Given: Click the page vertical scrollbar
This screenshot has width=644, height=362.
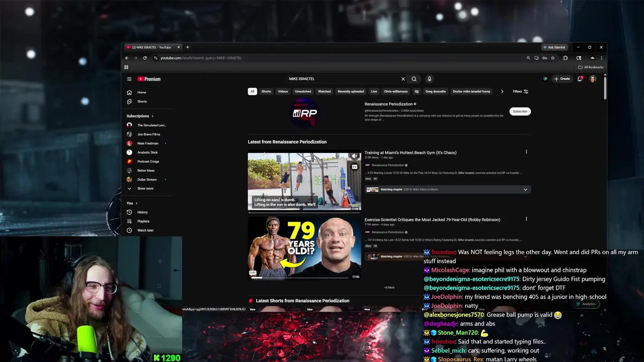Looking at the screenshot, I should coord(605,87).
